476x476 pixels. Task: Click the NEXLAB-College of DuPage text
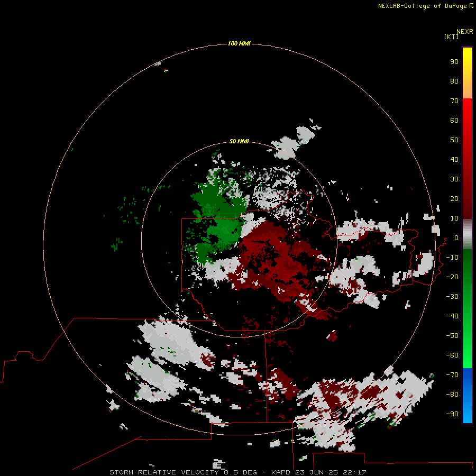(422, 6)
